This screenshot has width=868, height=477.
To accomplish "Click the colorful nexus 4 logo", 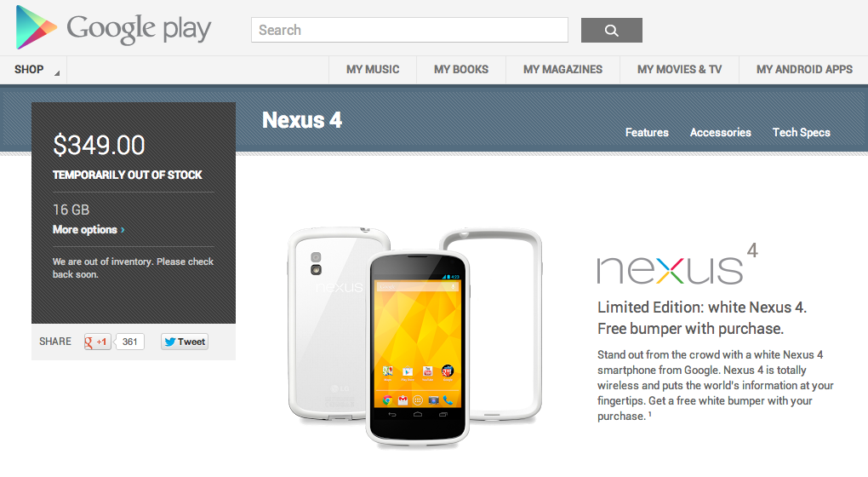I will (677, 265).
